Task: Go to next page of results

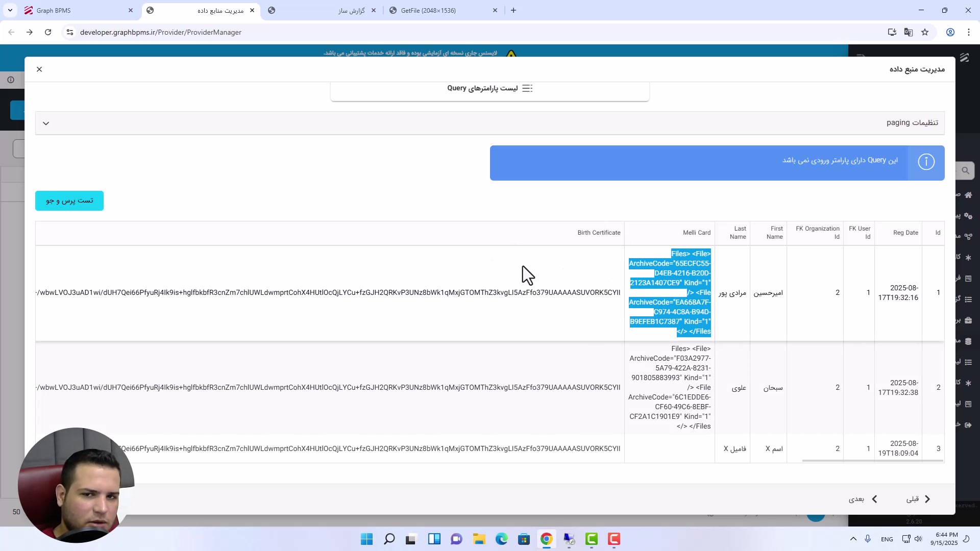Action: pos(857,499)
